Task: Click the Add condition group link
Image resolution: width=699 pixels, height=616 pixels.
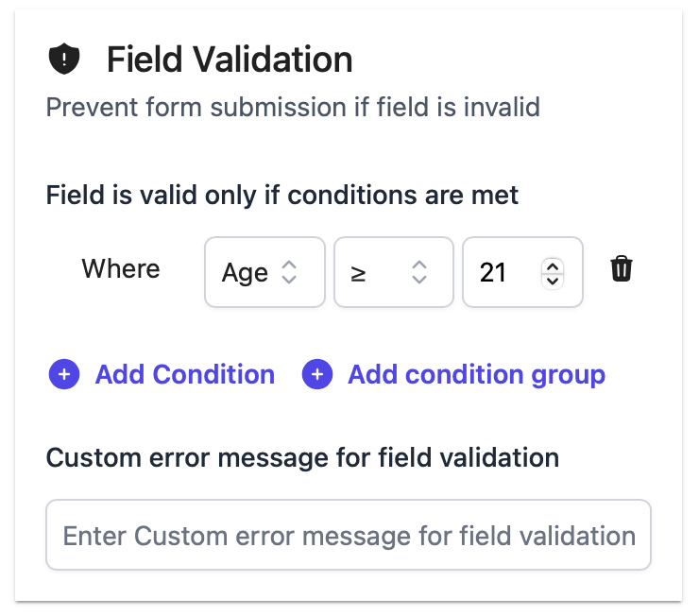Action: (477, 374)
